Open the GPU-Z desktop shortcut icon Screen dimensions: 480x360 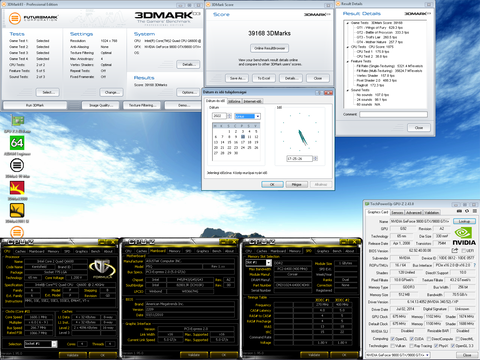(x=17, y=121)
